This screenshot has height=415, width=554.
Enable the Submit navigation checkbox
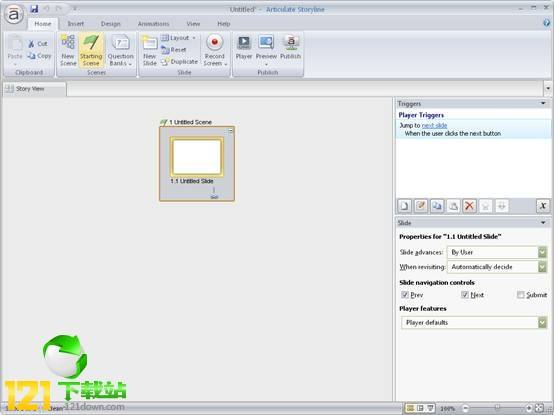pos(520,295)
